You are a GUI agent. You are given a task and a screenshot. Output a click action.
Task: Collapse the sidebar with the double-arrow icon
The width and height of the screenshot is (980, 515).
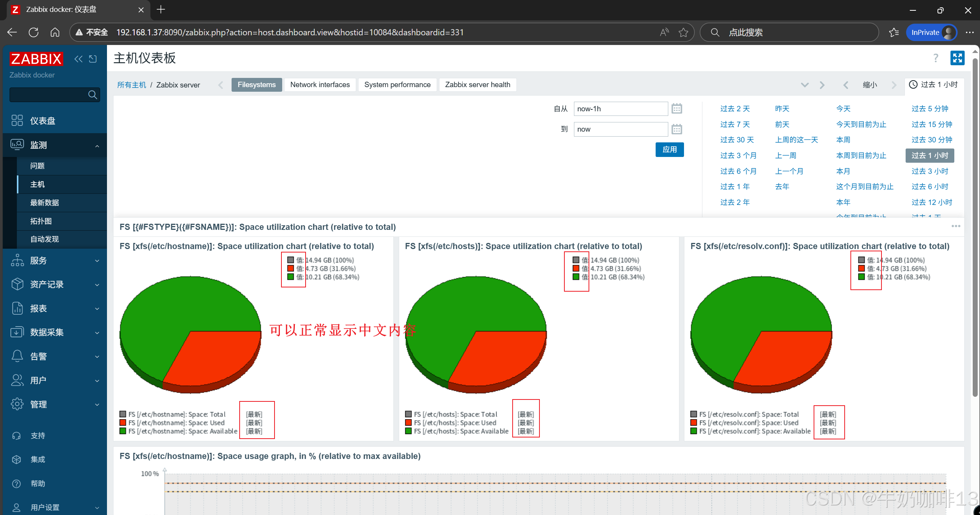click(x=78, y=59)
